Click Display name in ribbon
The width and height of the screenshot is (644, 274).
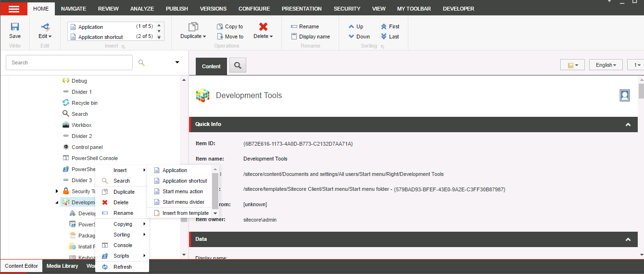coord(311,37)
